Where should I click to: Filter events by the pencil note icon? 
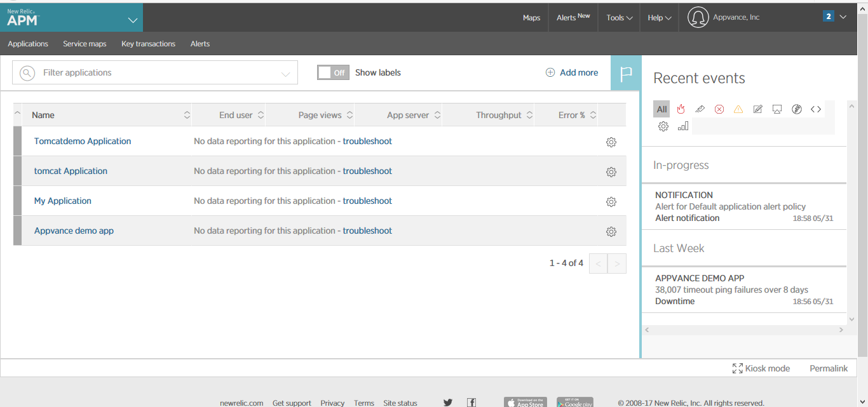point(757,109)
